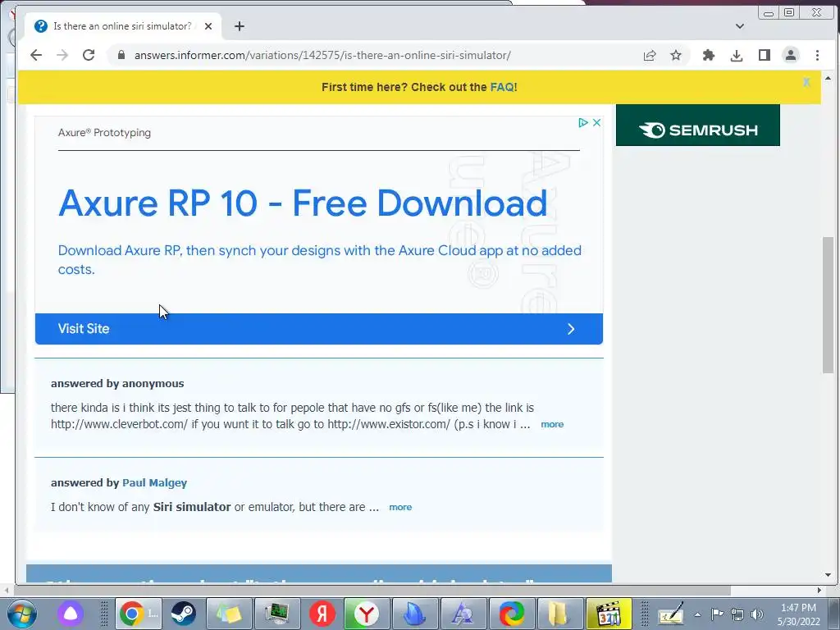Viewport: 840px width, 630px height.
Task: Expand the tab search dropdown
Action: 740,26
